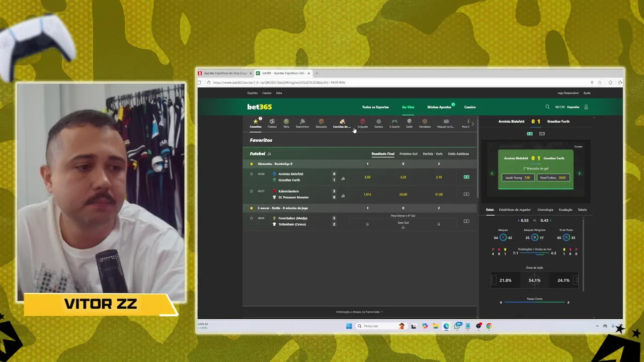Open the Futebol sport icon
Screen dimensions: 644x362
pos(272,123)
